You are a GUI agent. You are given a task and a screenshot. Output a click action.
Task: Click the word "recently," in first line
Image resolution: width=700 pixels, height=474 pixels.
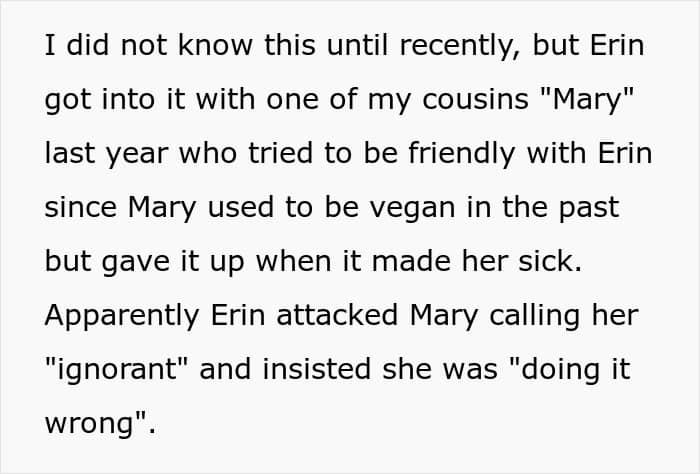460,46
